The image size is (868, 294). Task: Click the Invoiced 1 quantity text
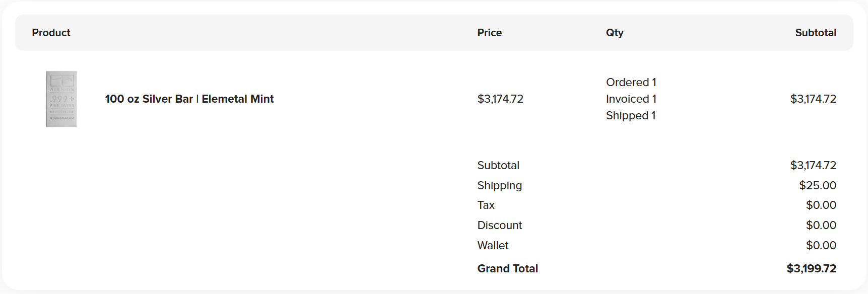point(631,99)
